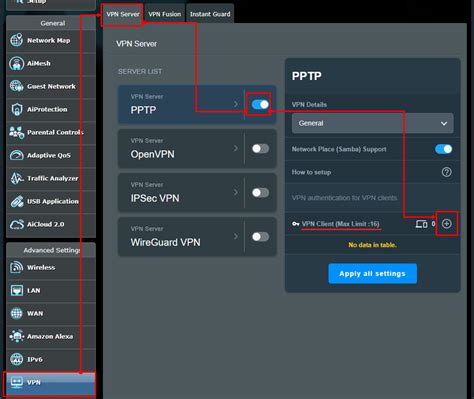
Task: Click the Traffic Analyzer chart icon
Action: coord(16,178)
